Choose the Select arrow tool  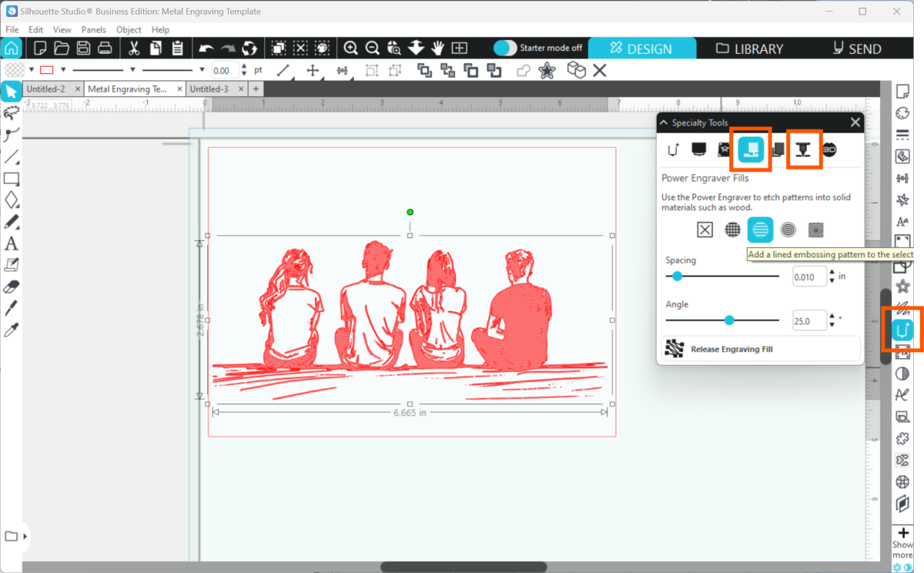coord(11,92)
